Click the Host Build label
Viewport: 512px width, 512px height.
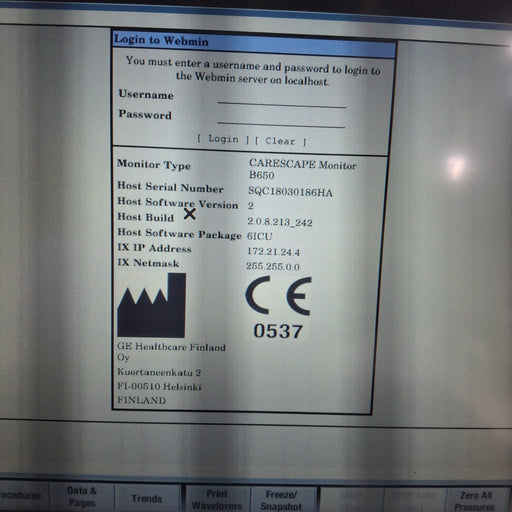tap(145, 217)
